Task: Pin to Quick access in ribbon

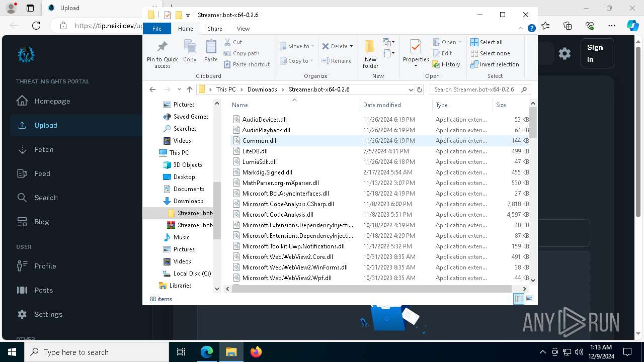Action: [162, 54]
